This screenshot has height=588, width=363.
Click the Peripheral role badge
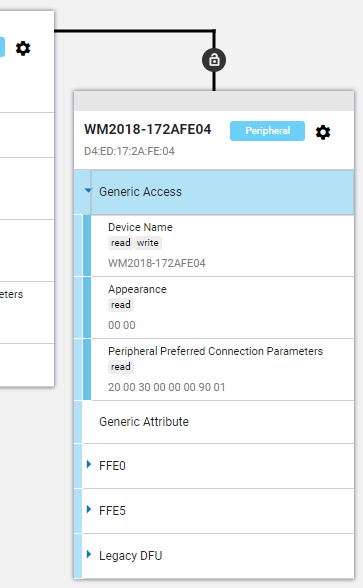pyautogui.click(x=267, y=131)
